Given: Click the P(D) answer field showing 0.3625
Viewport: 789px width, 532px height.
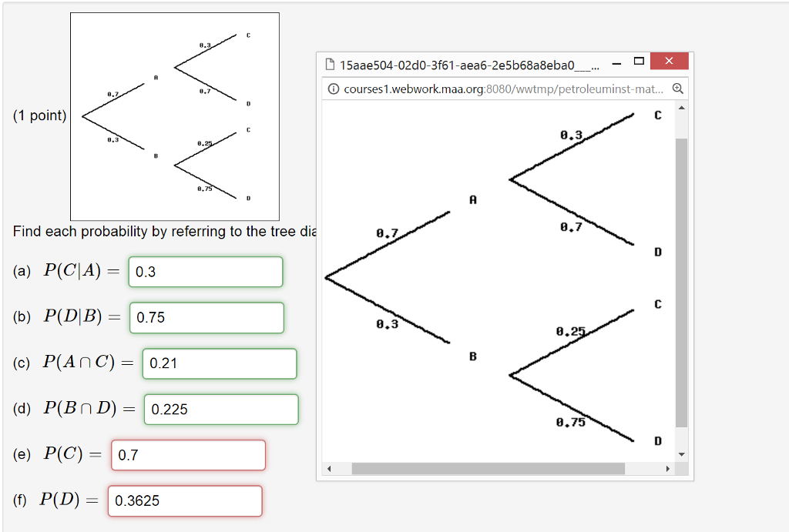Looking at the screenshot, I should (185, 500).
